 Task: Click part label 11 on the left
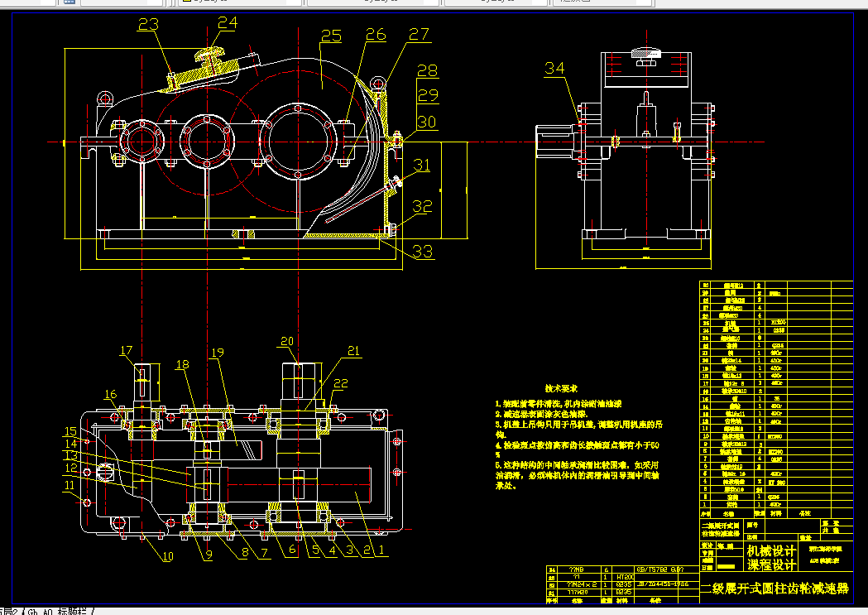[70, 485]
